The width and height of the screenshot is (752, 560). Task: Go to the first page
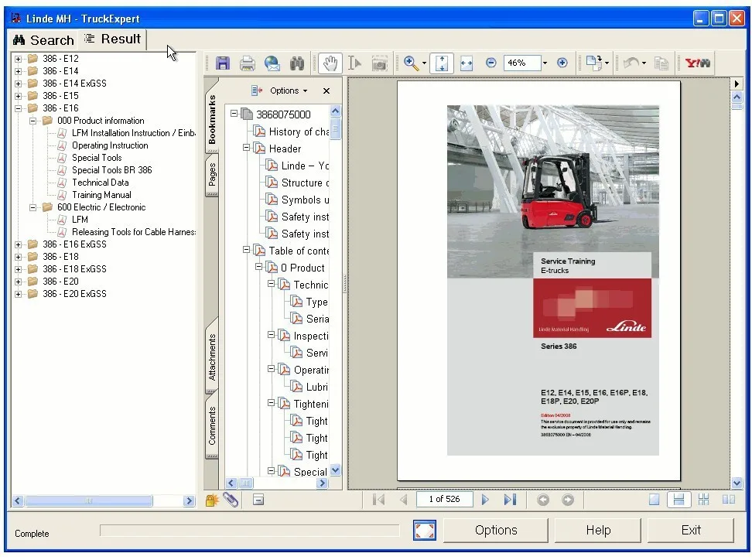[x=378, y=500]
